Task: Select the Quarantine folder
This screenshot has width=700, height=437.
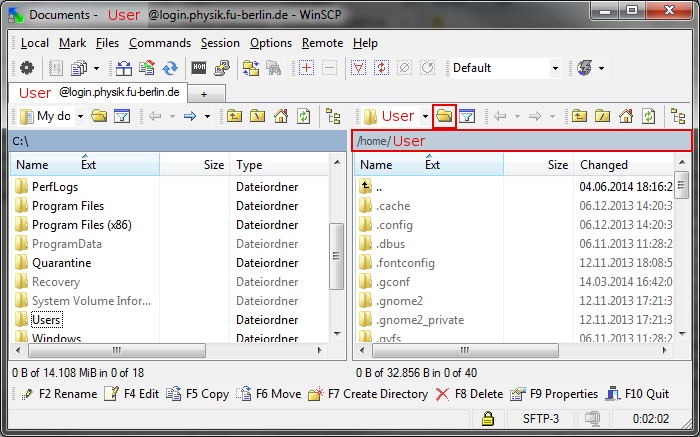Action: [x=62, y=262]
